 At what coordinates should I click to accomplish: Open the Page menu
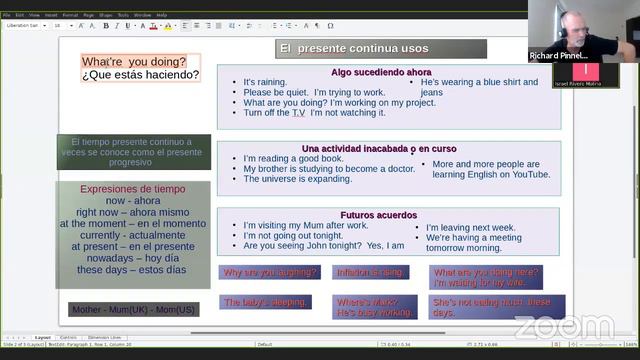coord(89,15)
